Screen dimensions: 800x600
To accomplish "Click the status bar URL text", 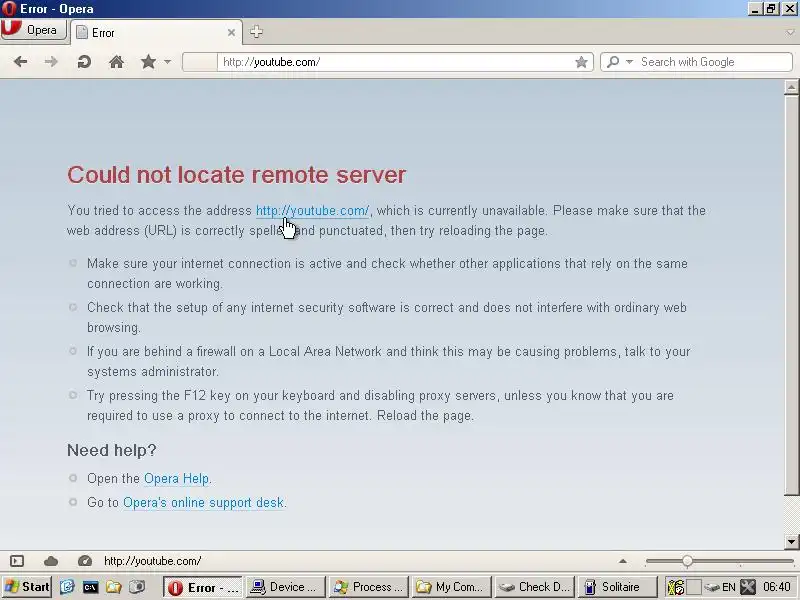I will tap(153, 561).
